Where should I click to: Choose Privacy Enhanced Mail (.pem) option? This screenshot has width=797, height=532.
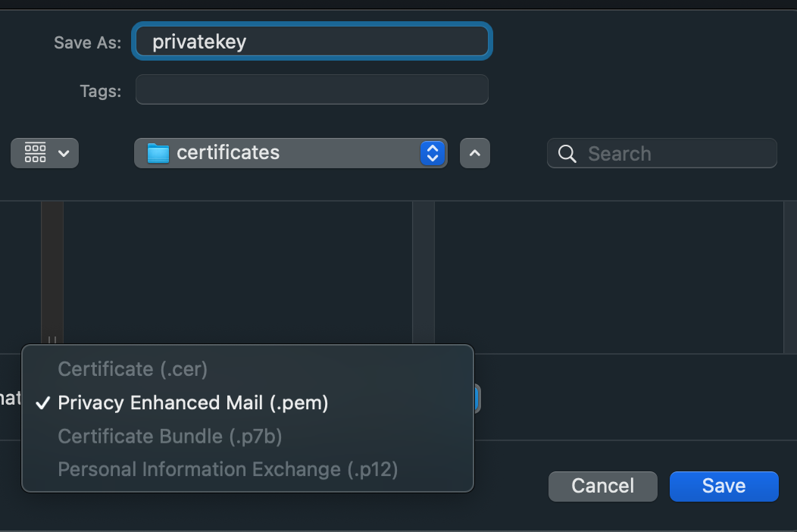point(193,403)
